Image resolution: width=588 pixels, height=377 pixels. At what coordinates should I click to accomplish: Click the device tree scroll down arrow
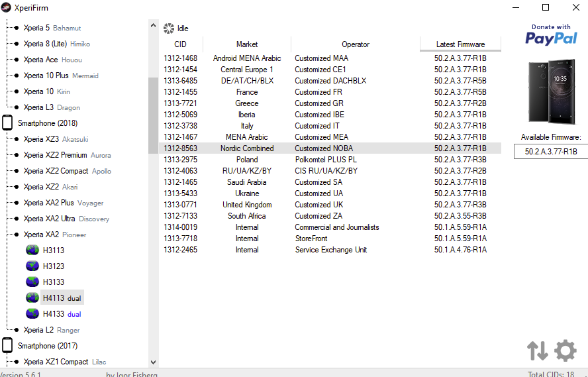[153, 362]
